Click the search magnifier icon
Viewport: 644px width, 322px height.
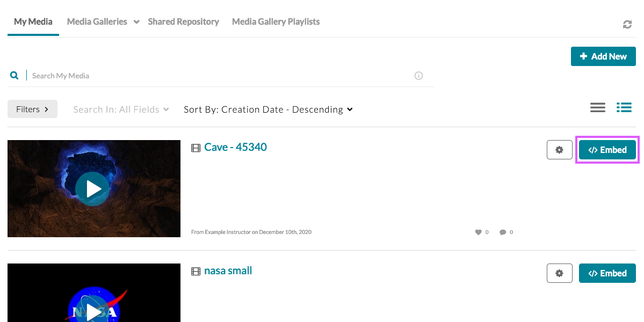14,75
